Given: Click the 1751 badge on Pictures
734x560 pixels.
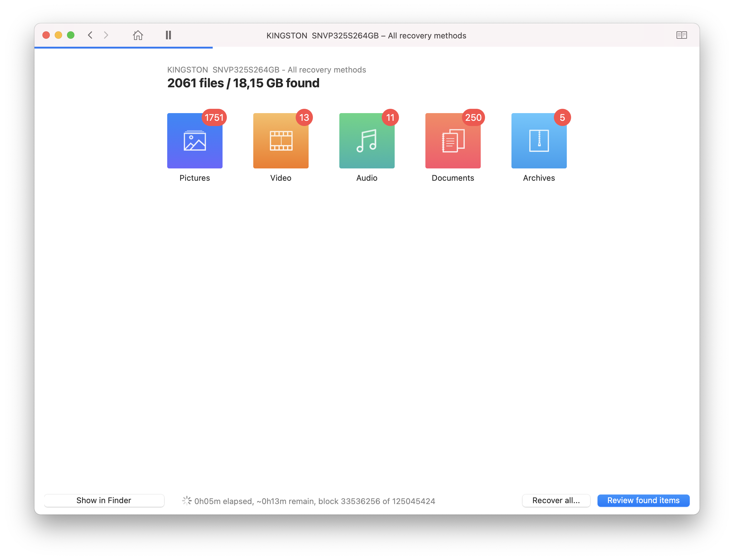Looking at the screenshot, I should click(x=214, y=117).
